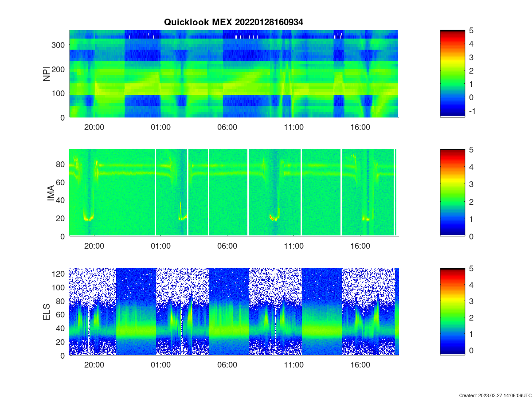Click the IMA axis 11:00 time tick

click(x=293, y=246)
